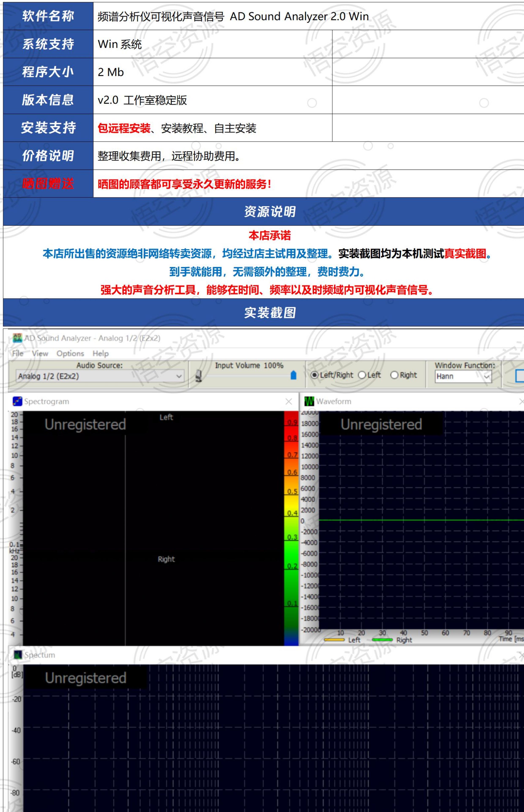This screenshot has height=812, width=524.
Task: Expand the Window Function Hann dropdown
Action: [487, 377]
